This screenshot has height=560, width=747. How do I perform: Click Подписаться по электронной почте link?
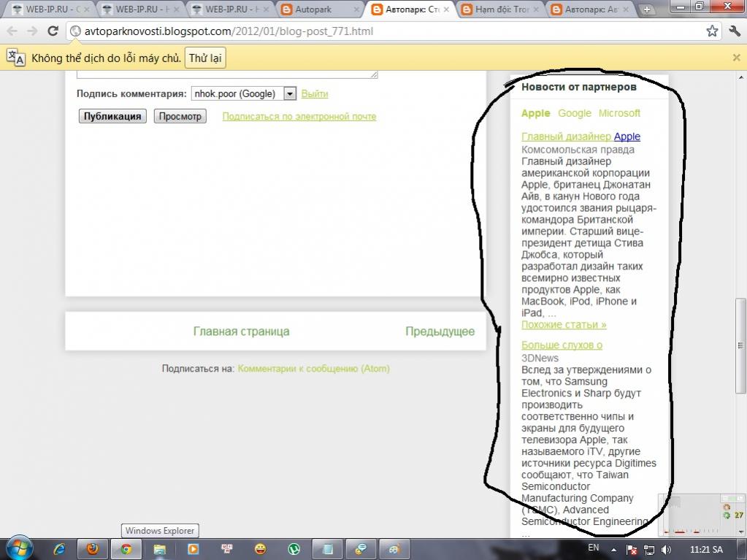pos(299,117)
